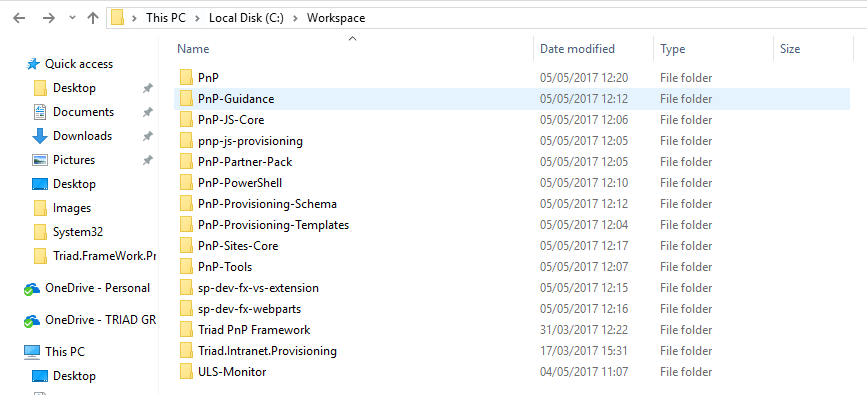Open Images folder in sidebar
This screenshot has height=395, width=867.
[x=72, y=208]
